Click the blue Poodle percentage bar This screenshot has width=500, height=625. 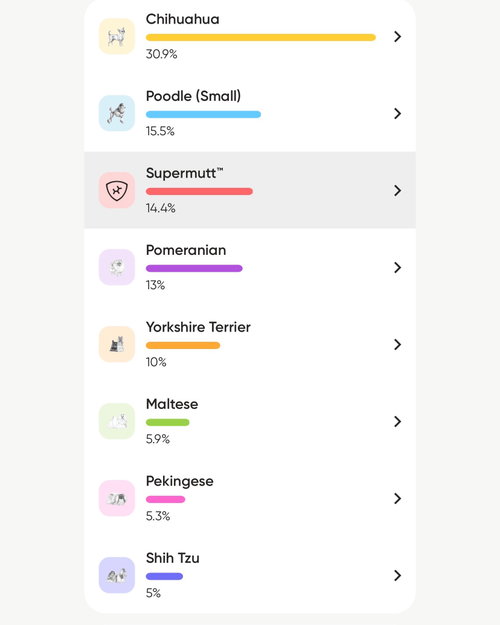[203, 114]
